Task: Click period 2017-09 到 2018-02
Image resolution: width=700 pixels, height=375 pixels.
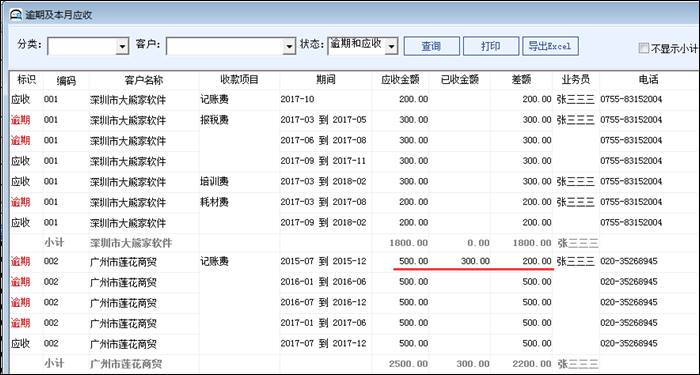Action: coord(323,222)
